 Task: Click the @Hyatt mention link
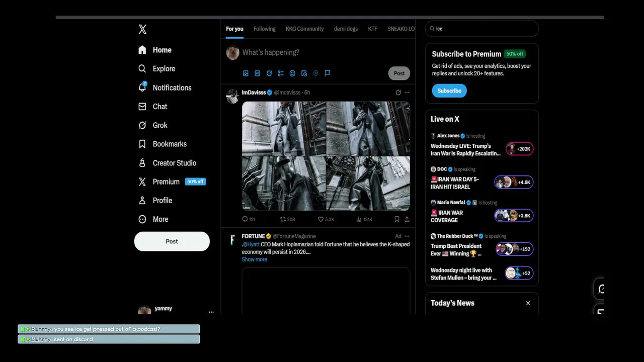click(251, 244)
